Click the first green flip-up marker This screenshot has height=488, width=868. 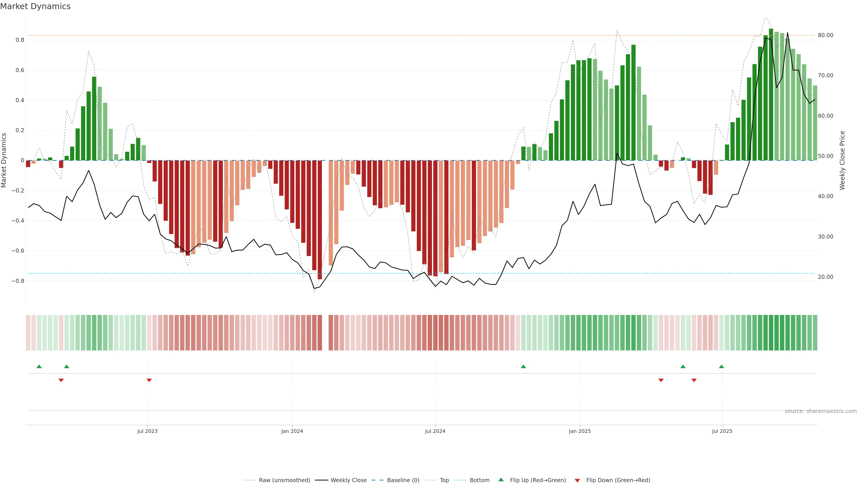tap(39, 366)
